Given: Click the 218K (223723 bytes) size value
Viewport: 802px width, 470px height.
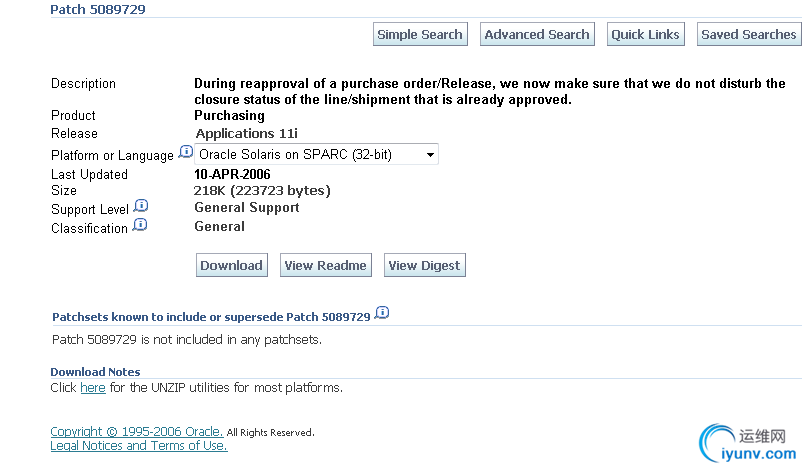Looking at the screenshot, I should [262, 190].
